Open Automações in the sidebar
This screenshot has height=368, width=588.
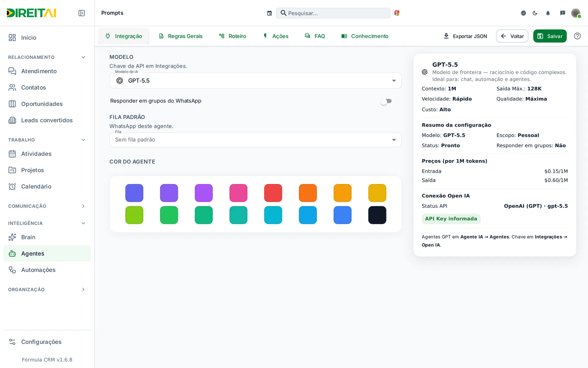(47, 270)
